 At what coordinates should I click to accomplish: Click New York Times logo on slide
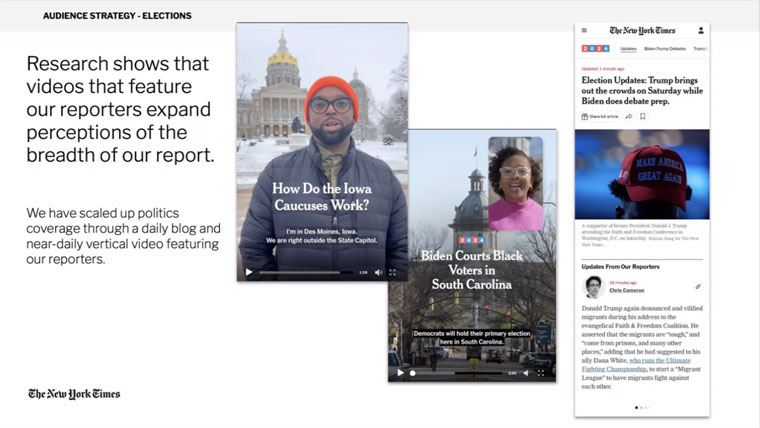(74, 394)
